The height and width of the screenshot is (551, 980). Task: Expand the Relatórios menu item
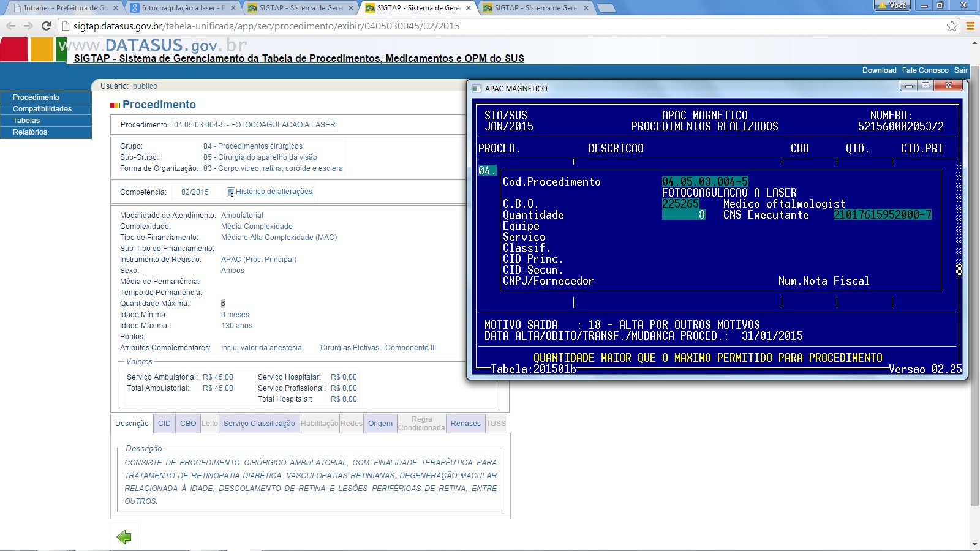click(30, 132)
